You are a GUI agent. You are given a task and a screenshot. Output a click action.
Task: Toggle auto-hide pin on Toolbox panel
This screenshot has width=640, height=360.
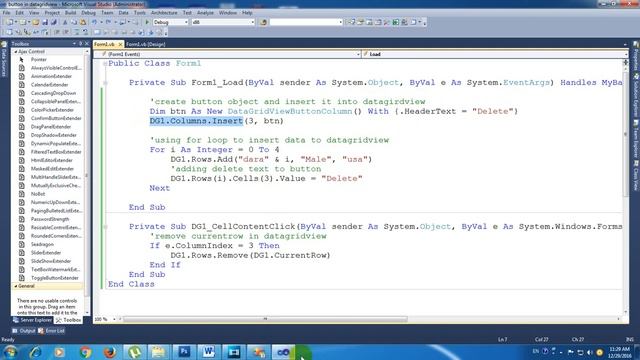(x=80, y=43)
